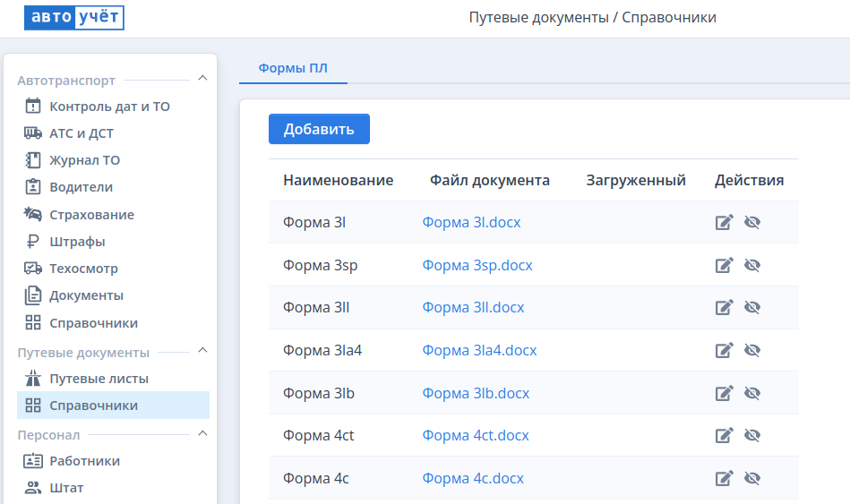Open Штат menu item
850x504 pixels.
point(66,488)
